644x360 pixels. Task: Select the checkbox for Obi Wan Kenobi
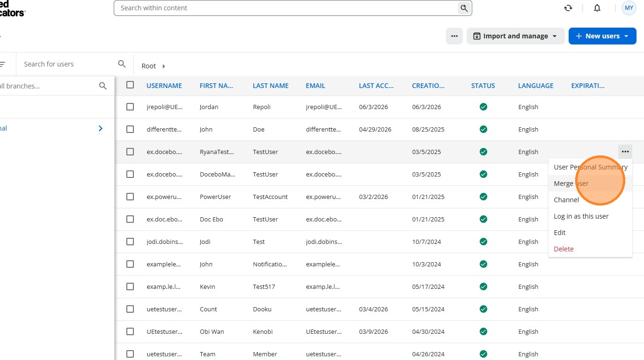click(130, 331)
